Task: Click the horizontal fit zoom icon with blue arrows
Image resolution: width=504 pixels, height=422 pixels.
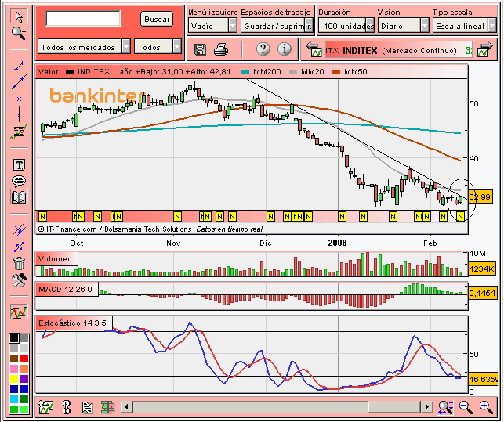Action: tap(445, 407)
